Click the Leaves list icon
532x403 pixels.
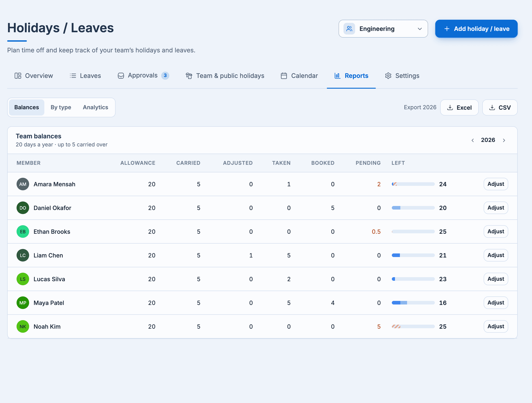[73, 76]
